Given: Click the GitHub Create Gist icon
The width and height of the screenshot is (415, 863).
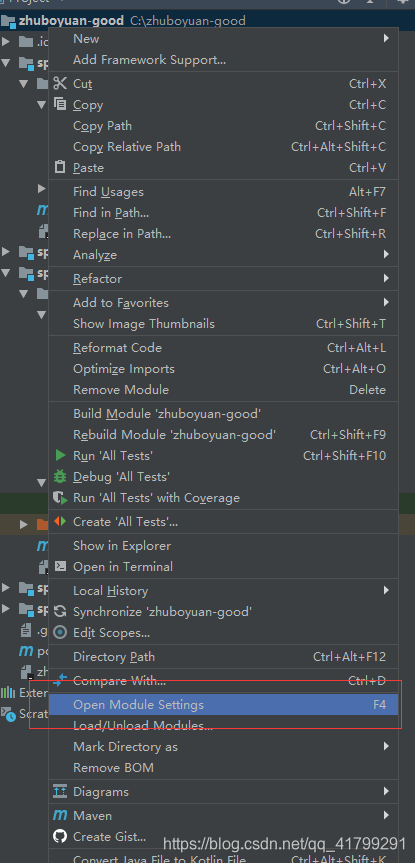Looking at the screenshot, I should pos(60,837).
